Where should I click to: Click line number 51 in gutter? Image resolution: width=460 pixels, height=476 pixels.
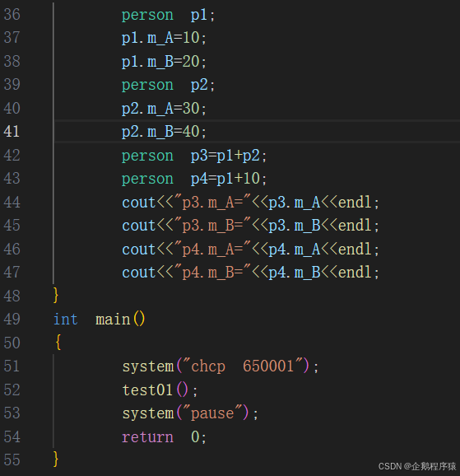(12, 366)
